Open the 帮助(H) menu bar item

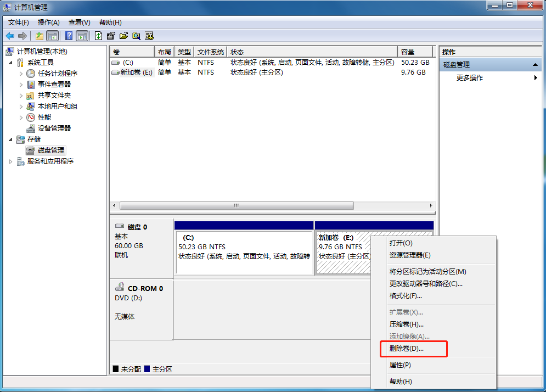coord(110,23)
